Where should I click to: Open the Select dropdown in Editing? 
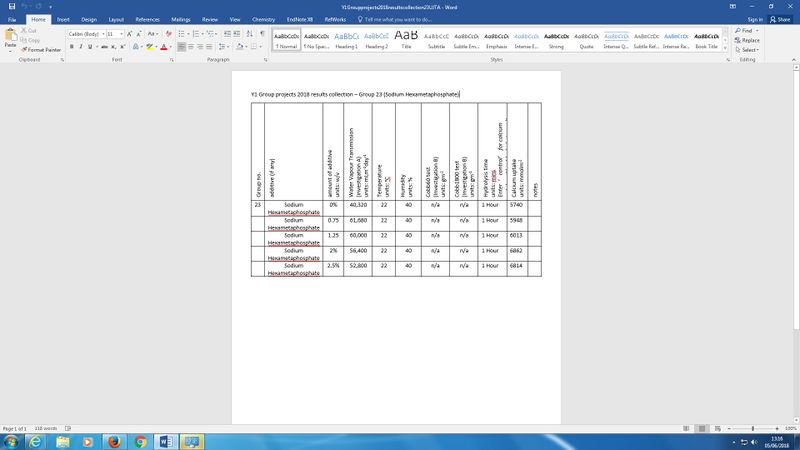coord(747,49)
